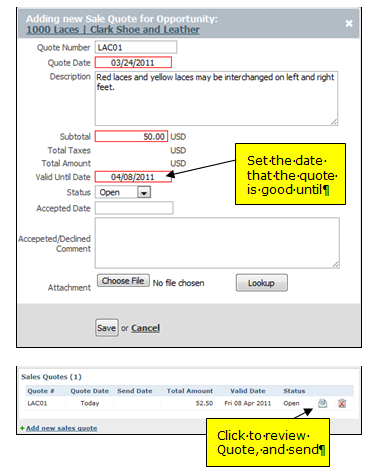Click the Accepted/Declined Comment text area
The height and width of the screenshot is (475, 379).
(217, 243)
